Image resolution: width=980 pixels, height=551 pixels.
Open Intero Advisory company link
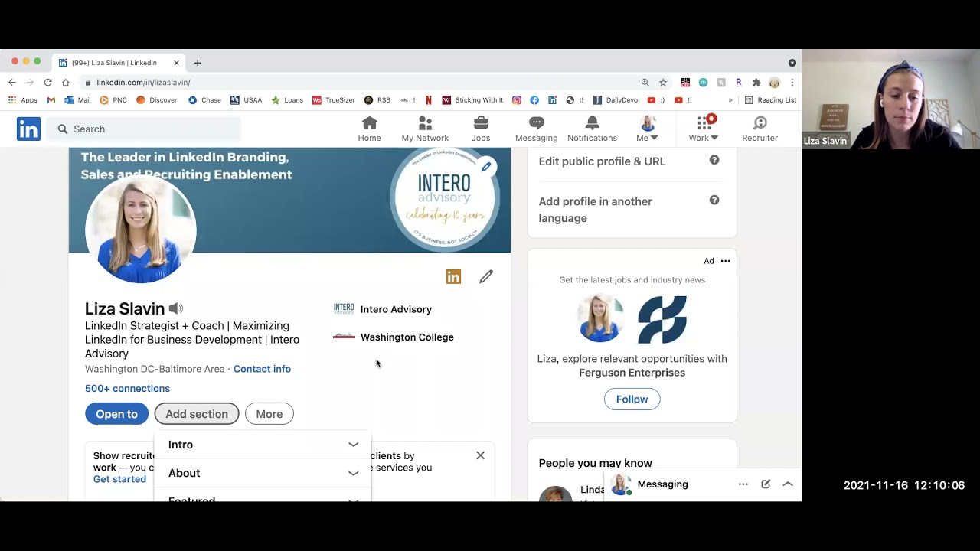coord(383,309)
